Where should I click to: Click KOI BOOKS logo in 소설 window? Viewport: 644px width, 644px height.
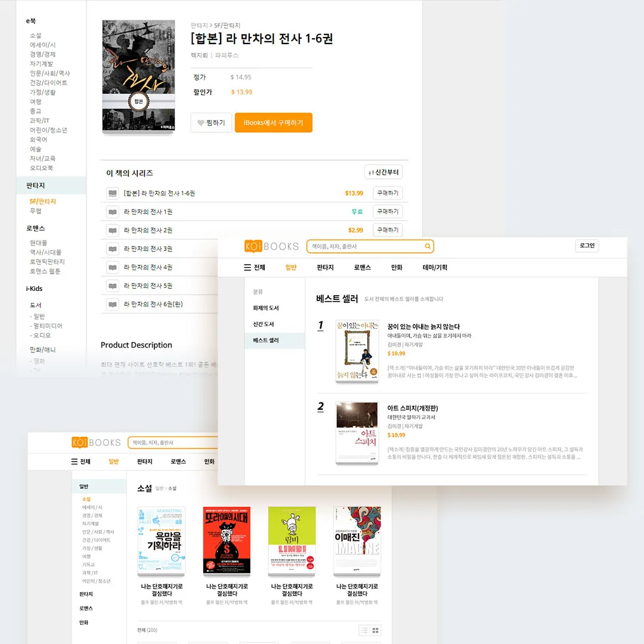(96, 442)
